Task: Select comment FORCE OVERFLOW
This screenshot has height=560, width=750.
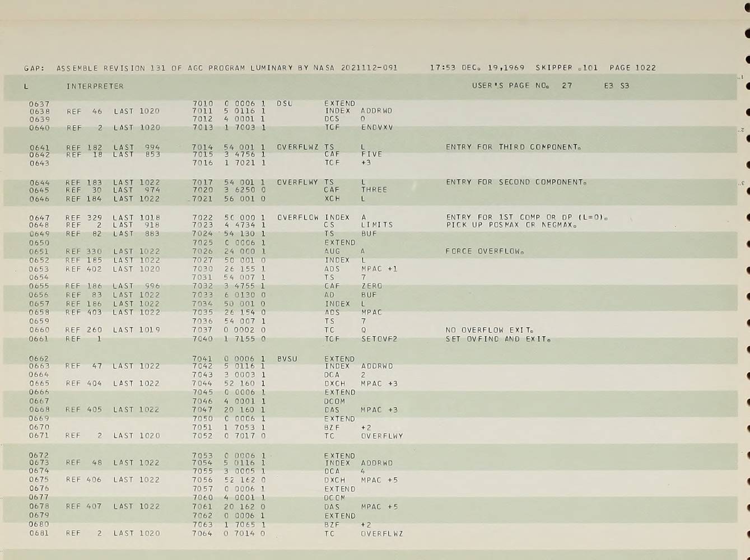Action: coord(485,251)
